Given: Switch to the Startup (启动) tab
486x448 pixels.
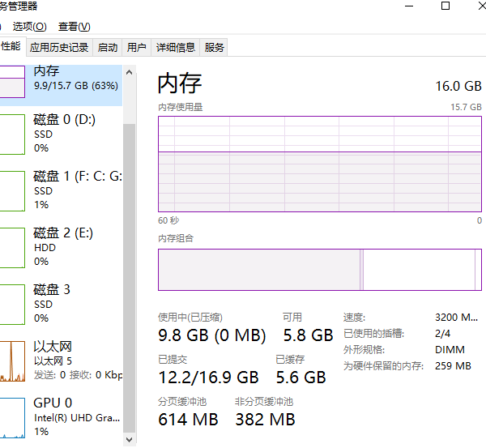Looking at the screenshot, I should pyautogui.click(x=107, y=48).
